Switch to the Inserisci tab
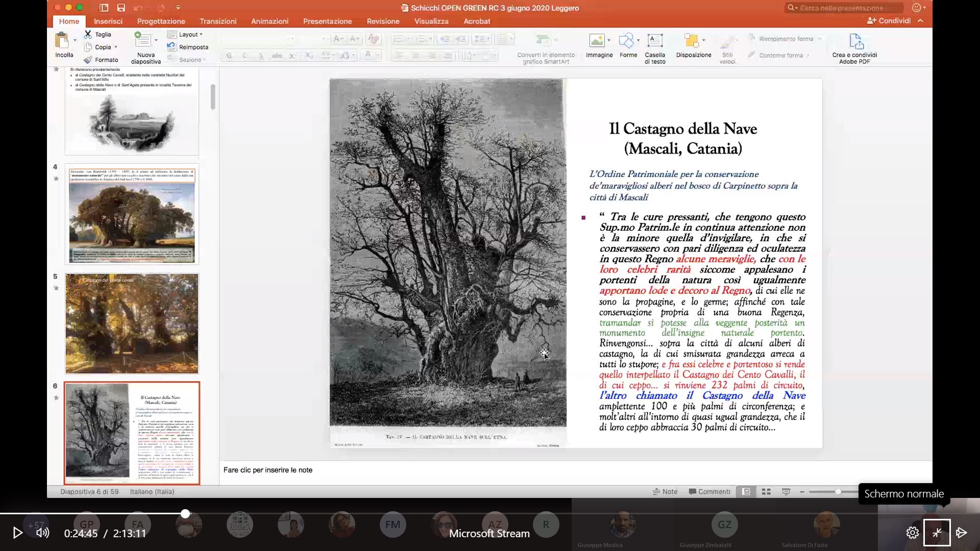This screenshot has width=980, height=551. point(108,21)
